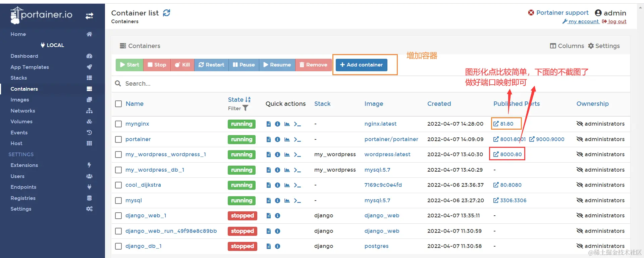Open logs for cool_dijkstra container
Screen dimensions: 644x258
point(268,185)
